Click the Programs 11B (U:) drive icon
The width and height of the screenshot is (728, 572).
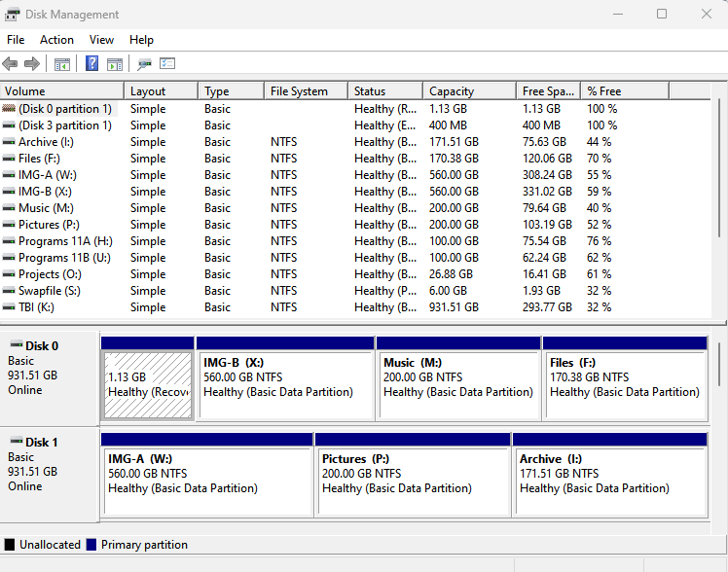pyautogui.click(x=9, y=258)
